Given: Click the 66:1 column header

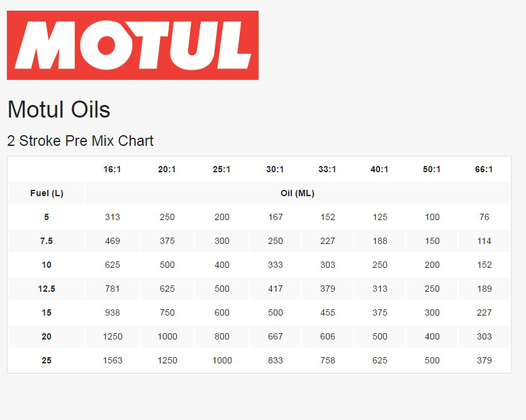Looking at the screenshot, I should 484,169.
